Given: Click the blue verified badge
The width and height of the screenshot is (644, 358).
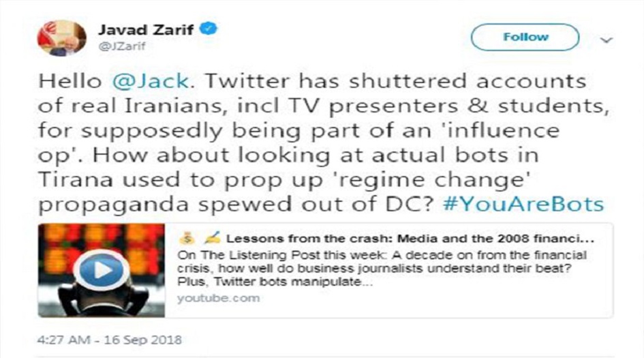Looking at the screenshot, I should pos(212,29).
